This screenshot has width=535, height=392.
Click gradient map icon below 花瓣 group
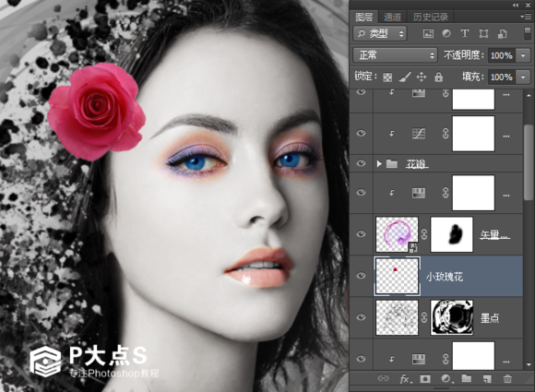[x=419, y=193]
